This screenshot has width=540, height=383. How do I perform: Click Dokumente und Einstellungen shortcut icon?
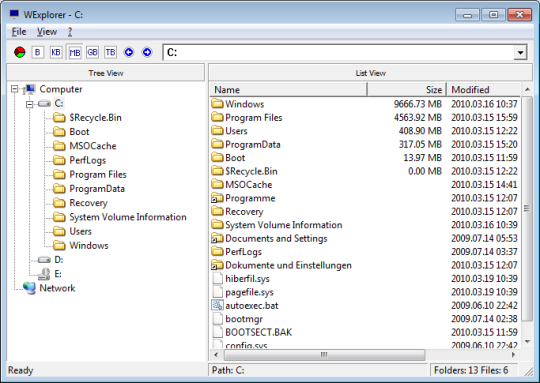coord(217,265)
